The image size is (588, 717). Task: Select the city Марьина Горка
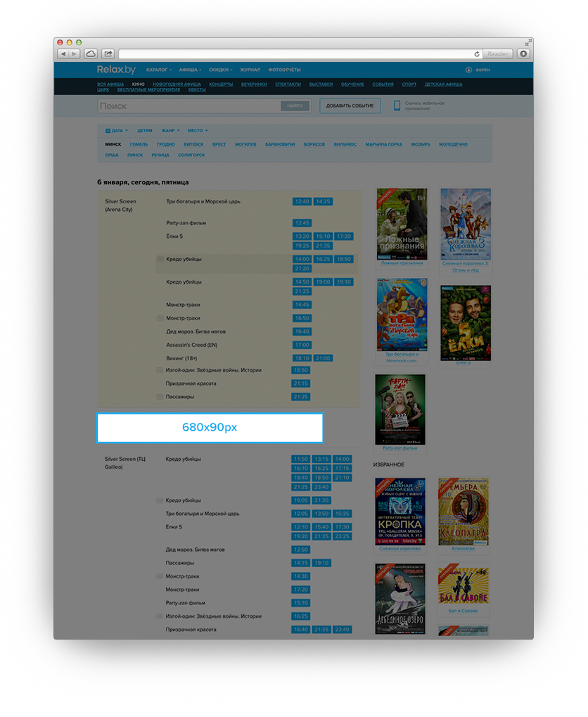tap(383, 144)
